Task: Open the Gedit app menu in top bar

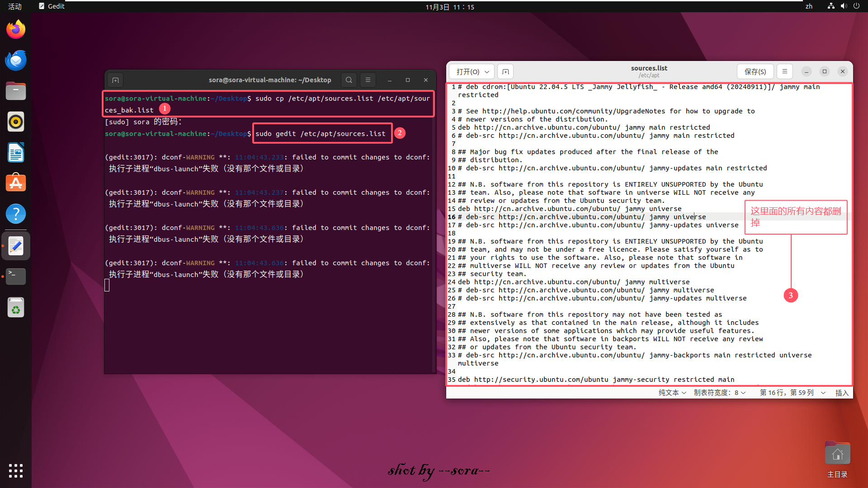Action: coord(52,6)
